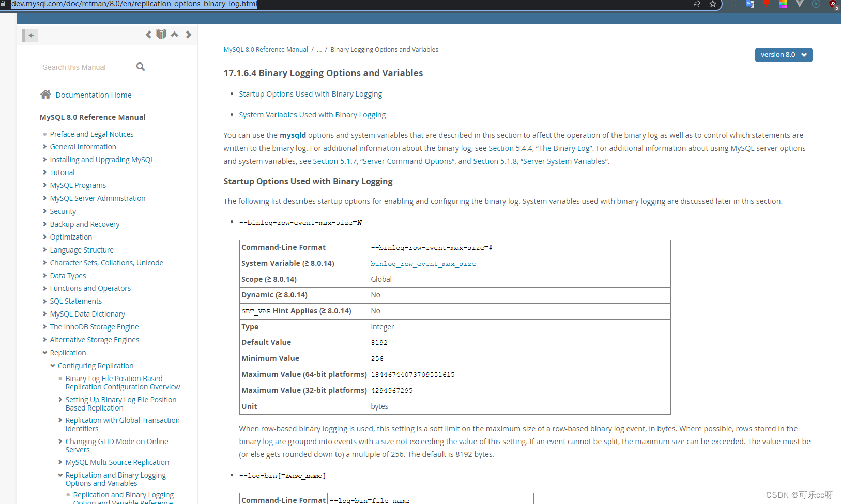Image resolution: width=841 pixels, height=504 pixels.
Task: Click the search magnifier icon
Action: pyautogui.click(x=140, y=67)
